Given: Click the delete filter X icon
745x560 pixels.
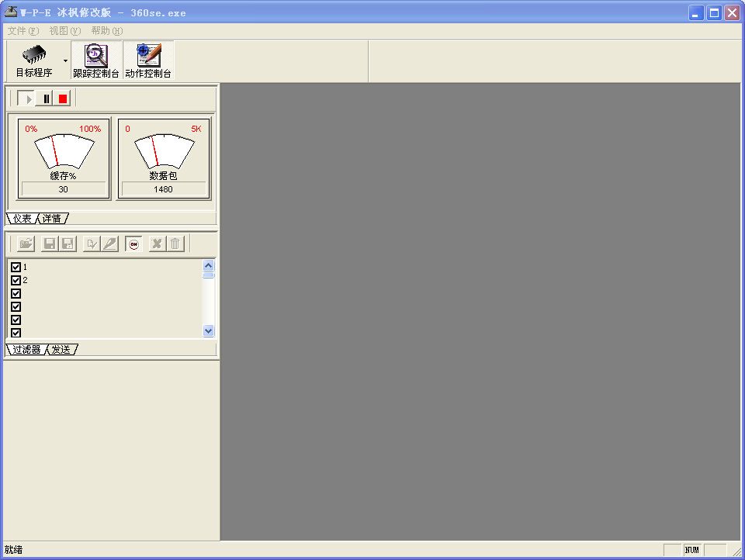Looking at the screenshot, I should pos(156,244).
